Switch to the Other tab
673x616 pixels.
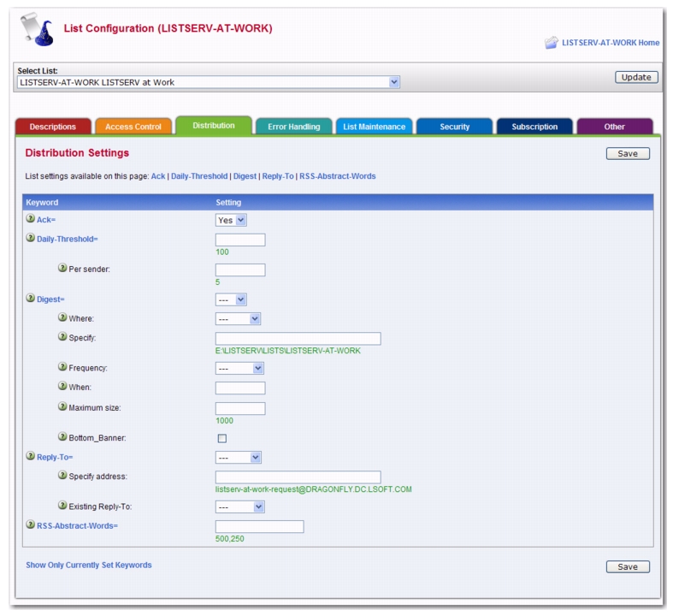coord(615,127)
